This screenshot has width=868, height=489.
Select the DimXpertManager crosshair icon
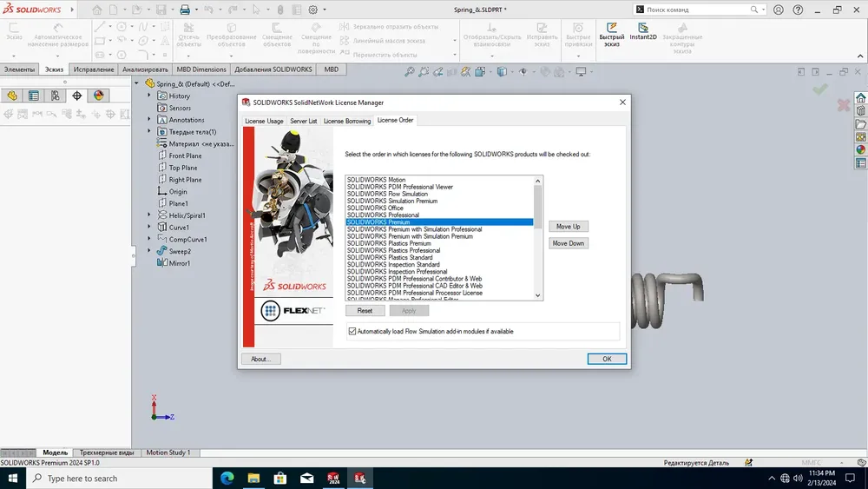click(x=77, y=96)
